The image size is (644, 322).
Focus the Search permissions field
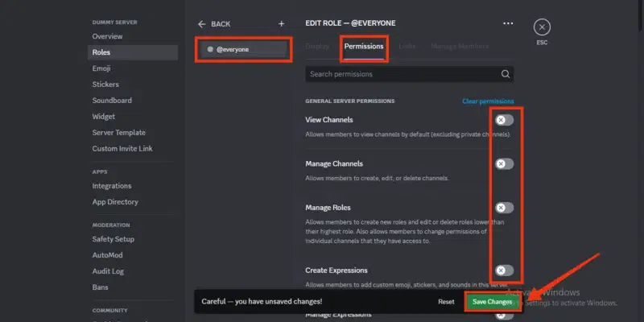coord(402,74)
